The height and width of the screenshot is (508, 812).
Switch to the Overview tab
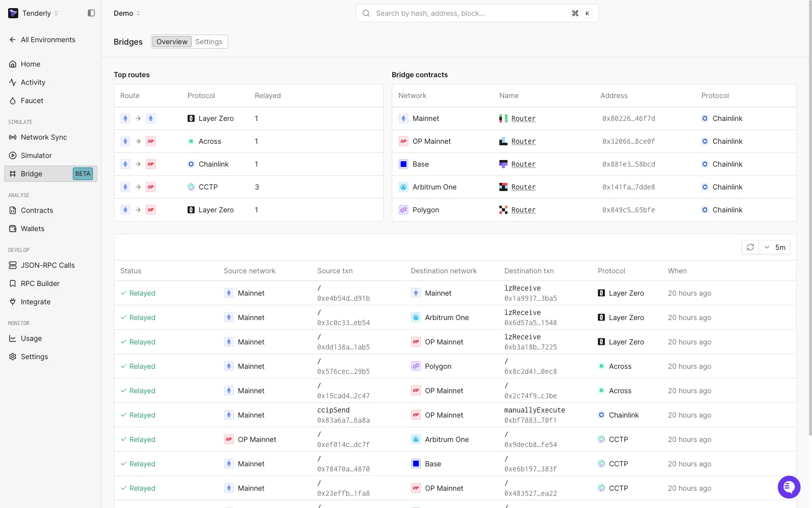click(x=172, y=42)
